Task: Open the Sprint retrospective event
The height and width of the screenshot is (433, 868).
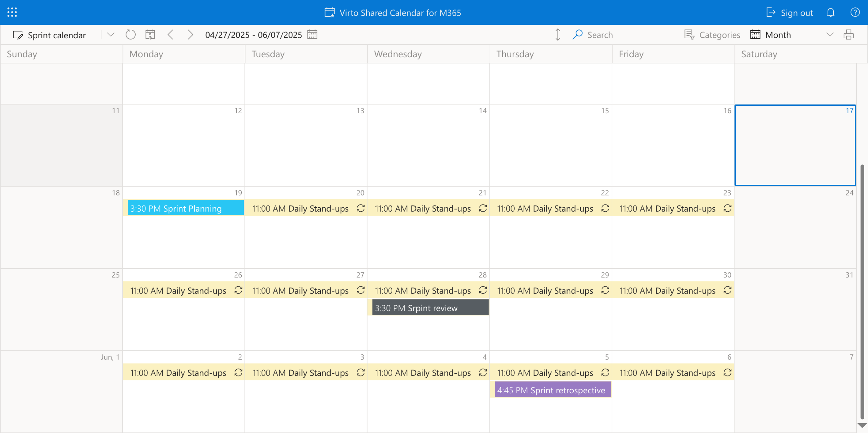Action: pyautogui.click(x=552, y=390)
